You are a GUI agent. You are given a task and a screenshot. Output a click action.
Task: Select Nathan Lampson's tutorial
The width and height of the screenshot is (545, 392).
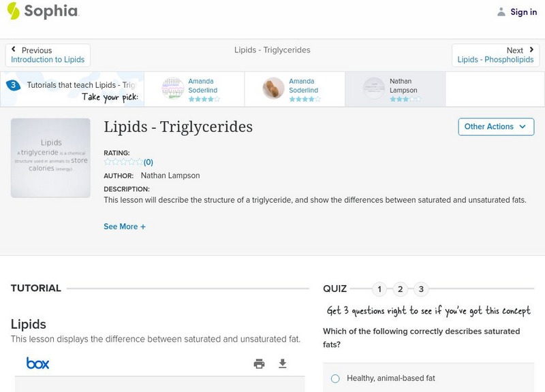click(395, 89)
